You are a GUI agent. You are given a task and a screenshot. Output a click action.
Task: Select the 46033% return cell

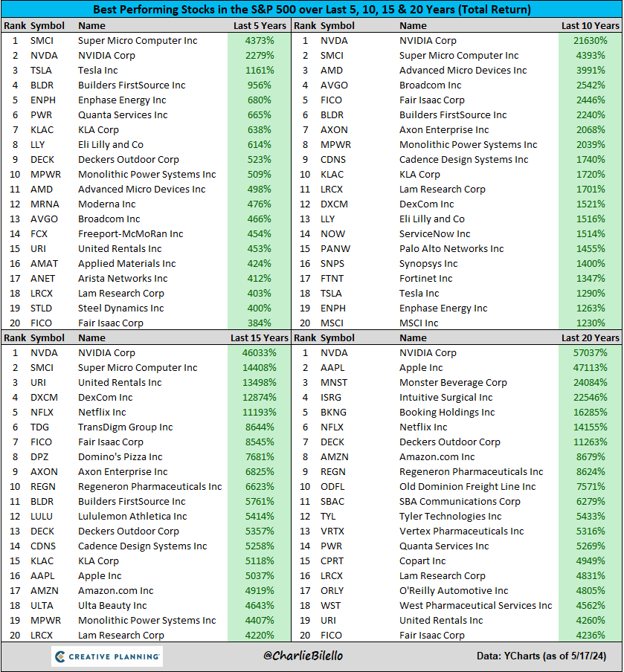260,352
